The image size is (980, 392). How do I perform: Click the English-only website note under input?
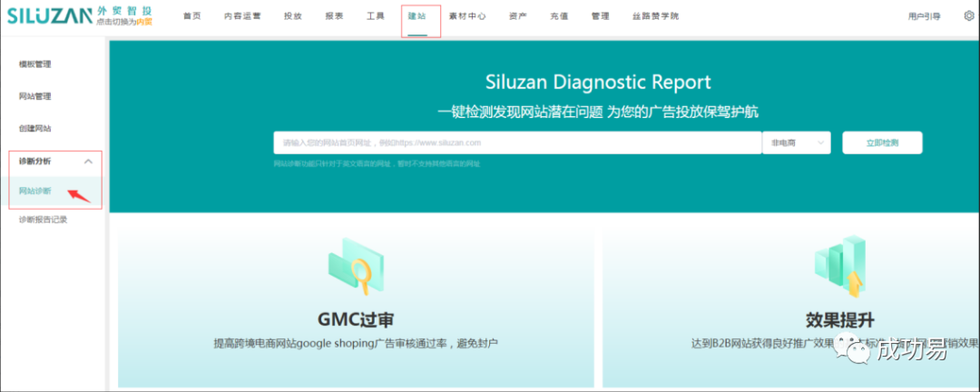[x=377, y=164]
